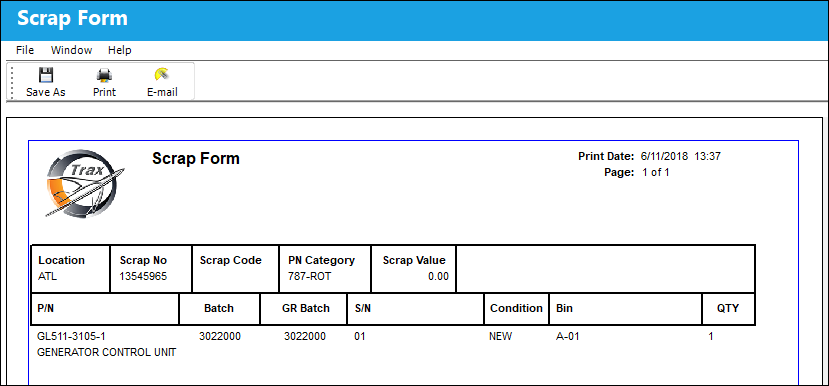Click the Scrap Value header
This screenshot has height=386, width=829.
point(414,260)
